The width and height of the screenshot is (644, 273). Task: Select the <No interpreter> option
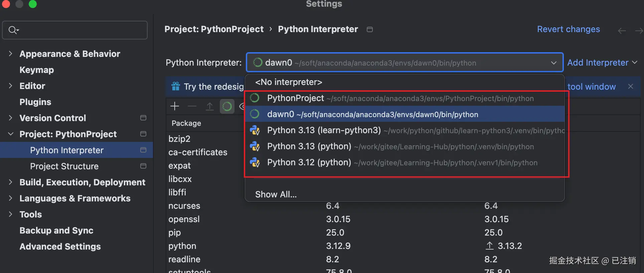point(289,82)
